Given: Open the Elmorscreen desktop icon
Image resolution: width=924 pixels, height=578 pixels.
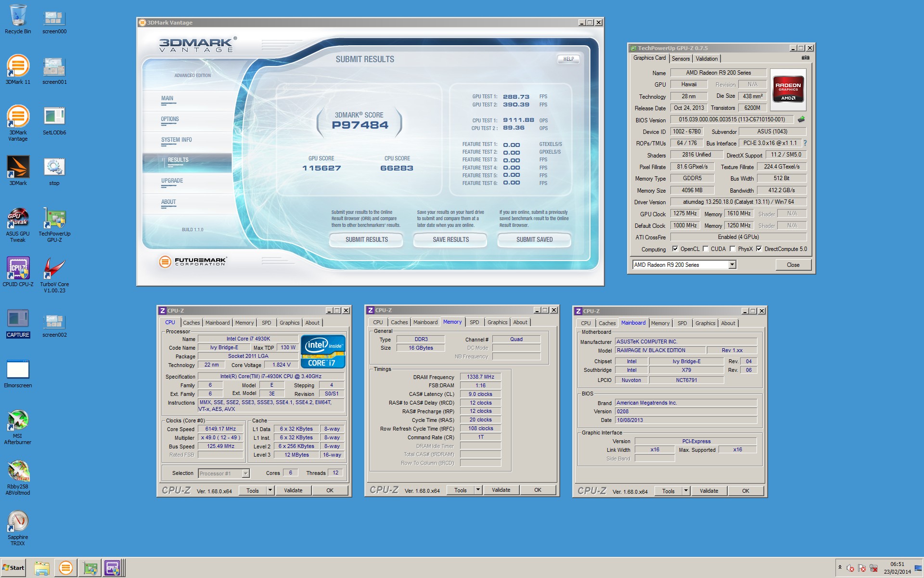Looking at the screenshot, I should click(x=18, y=374).
